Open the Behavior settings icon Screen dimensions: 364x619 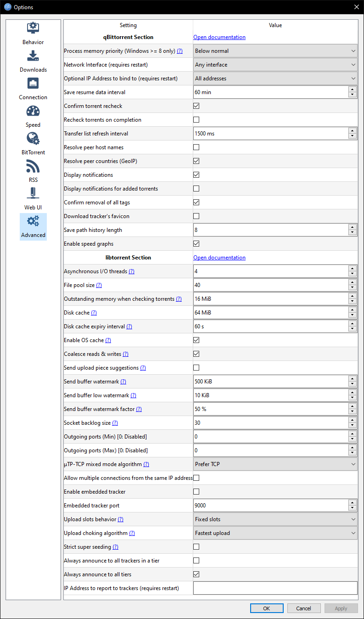point(33,28)
